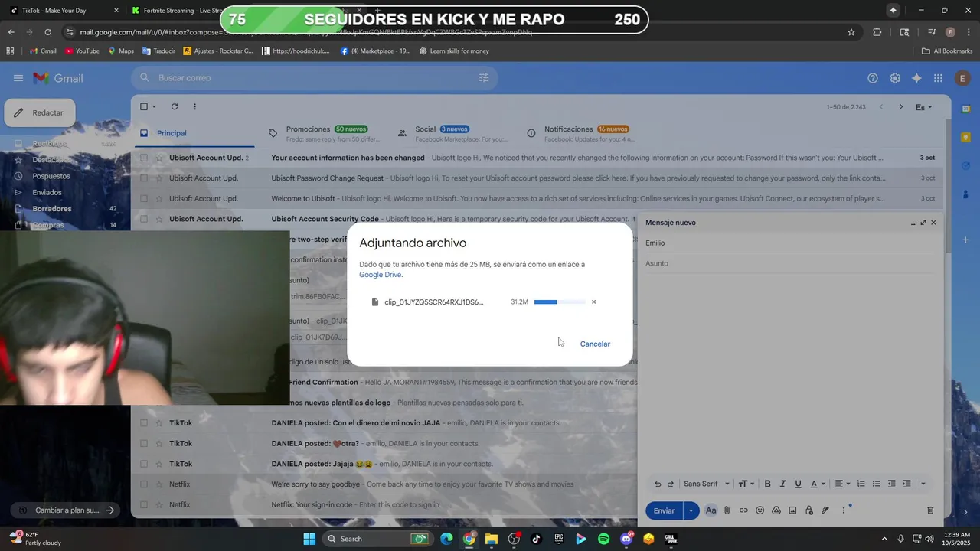980x551 pixels.
Task: Click the Enviar send button
Action: coord(664,510)
